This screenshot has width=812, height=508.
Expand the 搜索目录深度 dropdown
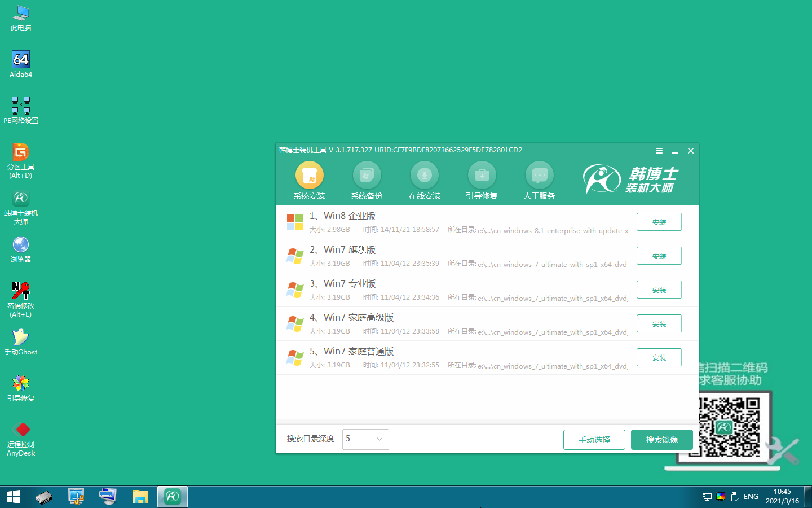[x=365, y=439]
